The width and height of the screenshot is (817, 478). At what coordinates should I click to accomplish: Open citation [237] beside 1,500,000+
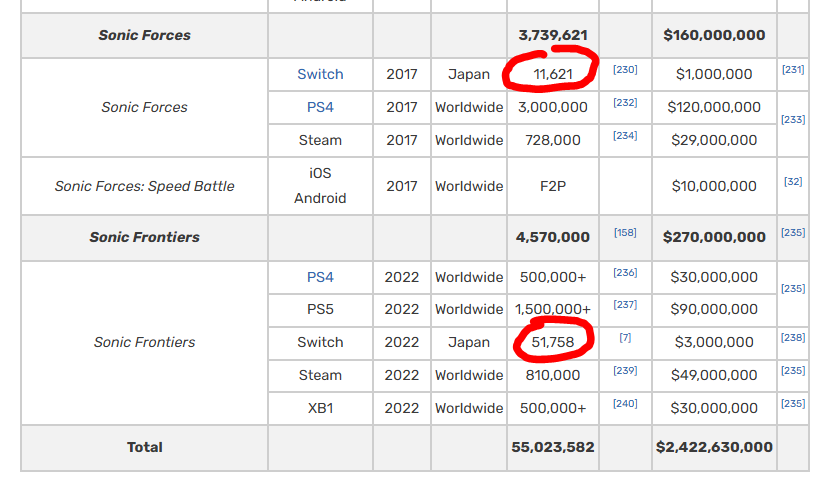pos(625,304)
